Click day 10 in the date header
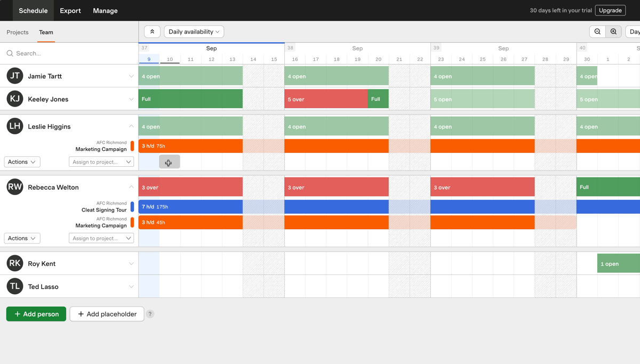 [170, 59]
